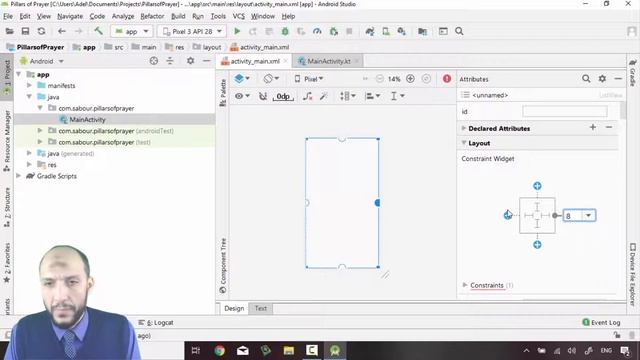Open the margin value 8 dropdown
This screenshot has height=360, width=640.
pyautogui.click(x=588, y=216)
